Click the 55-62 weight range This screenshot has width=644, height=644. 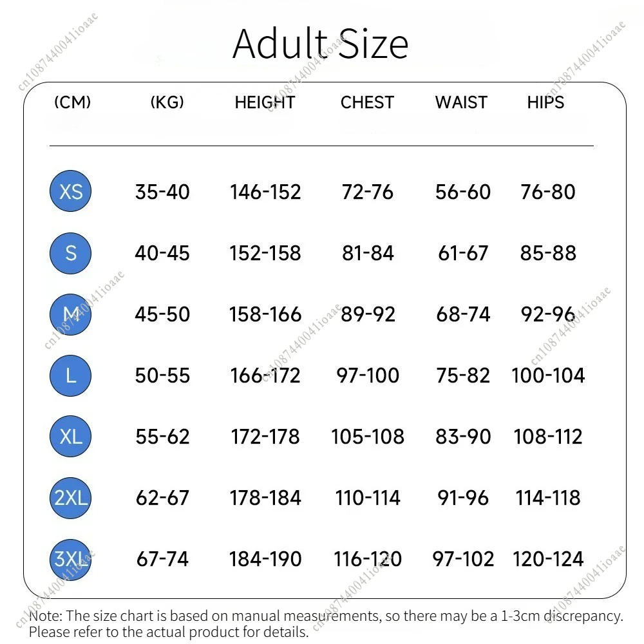162,437
